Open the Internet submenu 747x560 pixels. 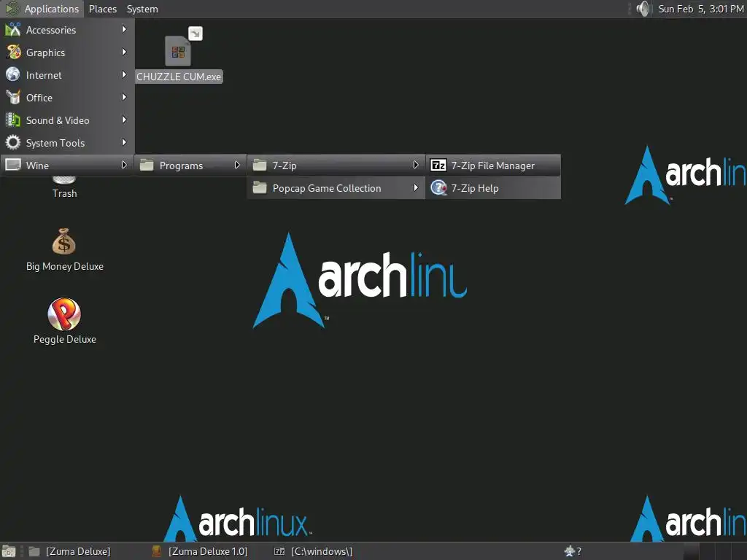[67, 75]
